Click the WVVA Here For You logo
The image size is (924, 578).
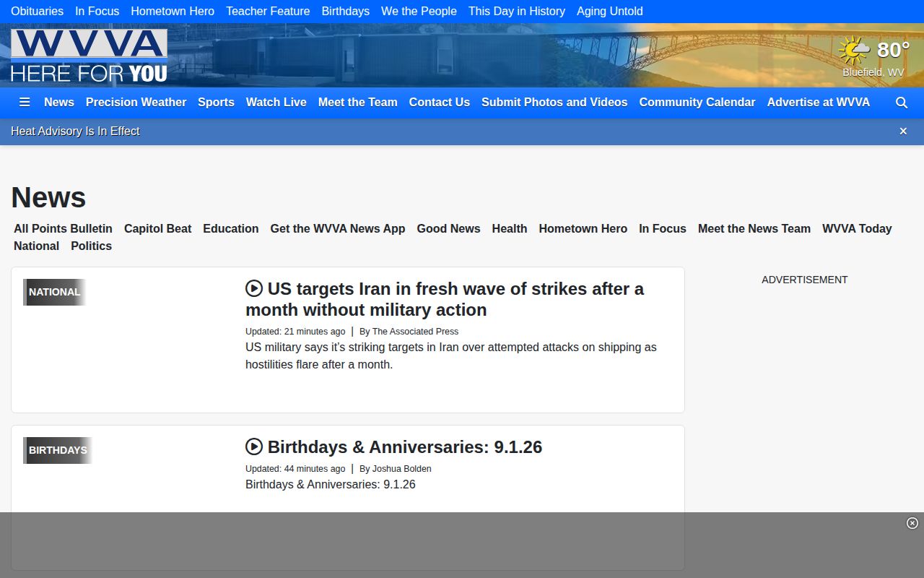pos(89,56)
